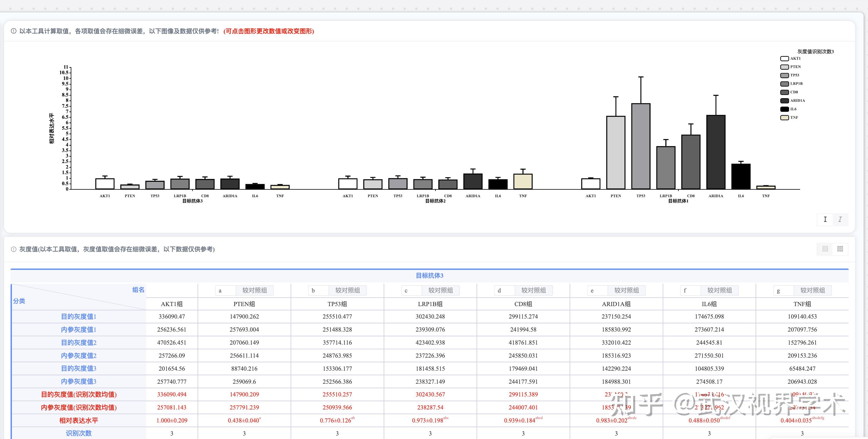
Task: Switch chart labels to italic style
Action: (x=840, y=219)
